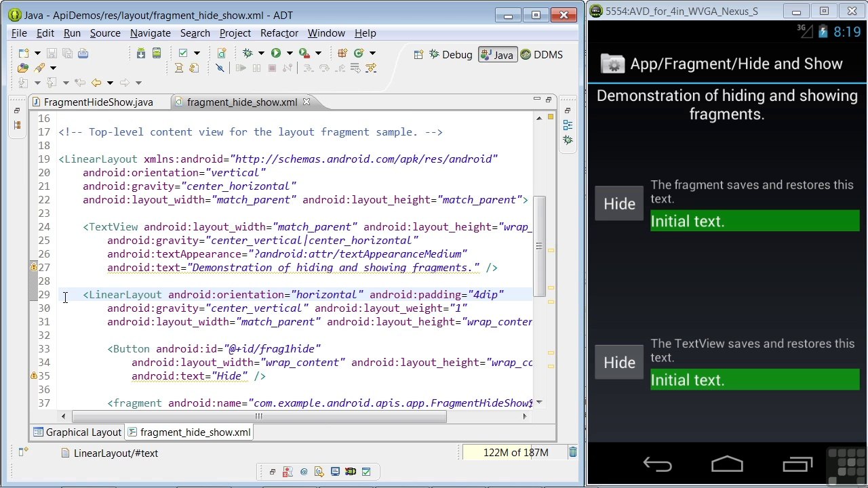This screenshot has height=488, width=868.
Task: Open the Tasks fast view checkbox icon
Action: [x=366, y=472]
